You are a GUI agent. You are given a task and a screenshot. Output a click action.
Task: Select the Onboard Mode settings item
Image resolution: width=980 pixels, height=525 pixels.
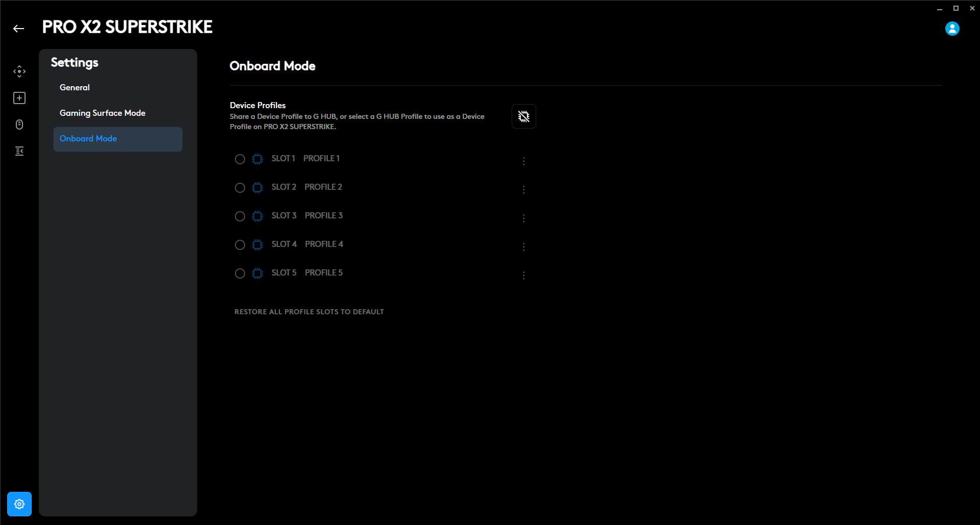coord(88,139)
